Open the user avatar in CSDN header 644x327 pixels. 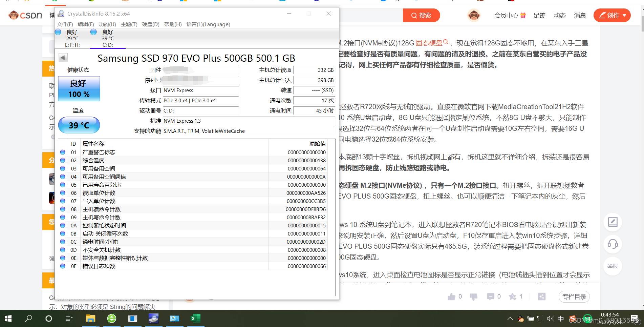(x=474, y=15)
